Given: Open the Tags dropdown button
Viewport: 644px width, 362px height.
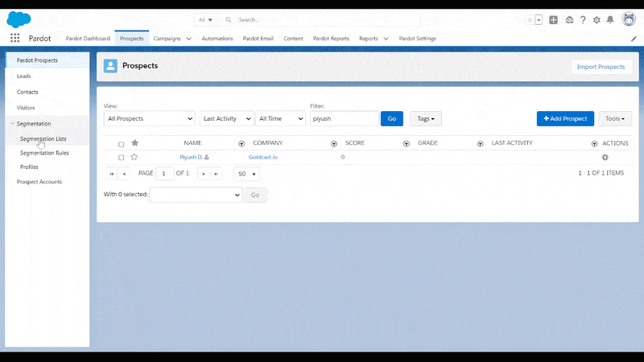Looking at the screenshot, I should click(x=426, y=118).
